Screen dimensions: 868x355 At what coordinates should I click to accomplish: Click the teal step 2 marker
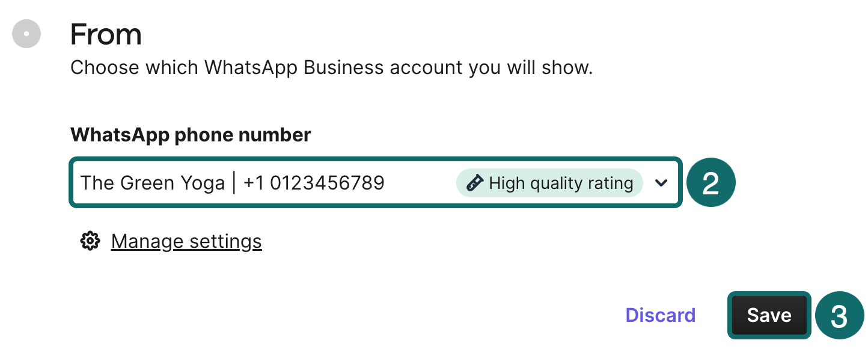[711, 183]
